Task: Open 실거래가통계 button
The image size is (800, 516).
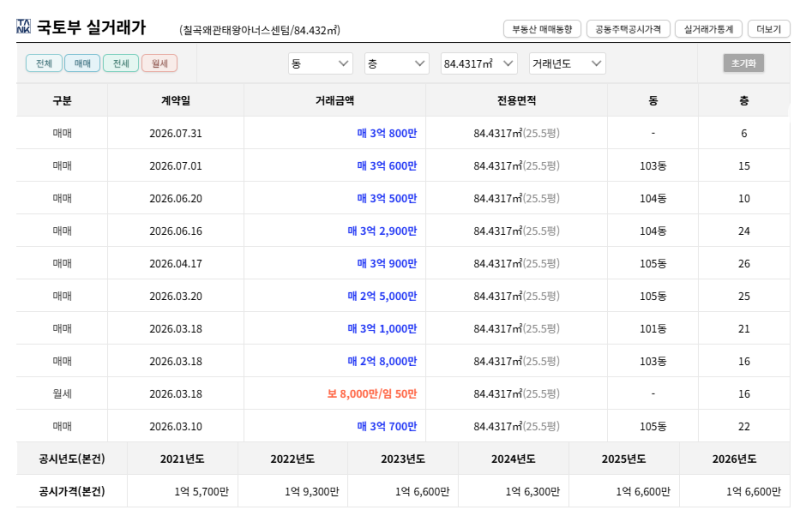Action: pyautogui.click(x=708, y=29)
